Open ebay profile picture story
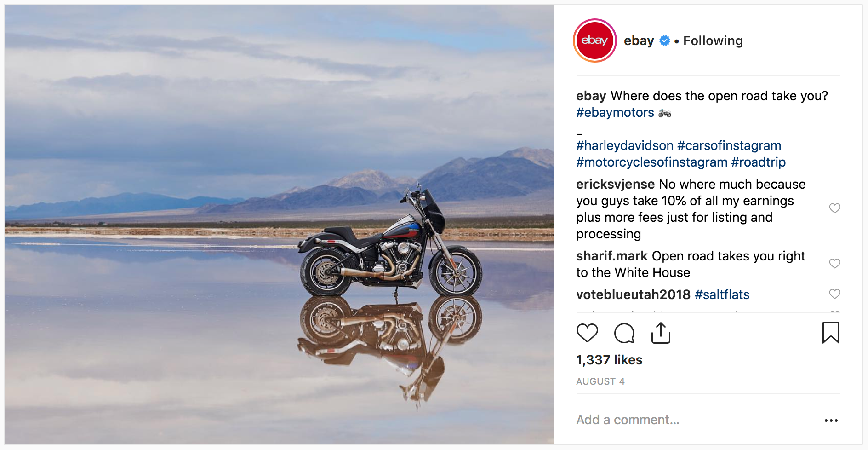The height and width of the screenshot is (450, 868). (594, 40)
